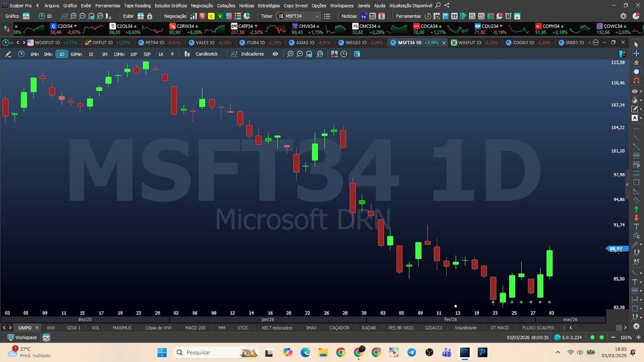Switch to the WINFUT 1D chart tab
This screenshot has height=362, width=644.
coord(473,42)
